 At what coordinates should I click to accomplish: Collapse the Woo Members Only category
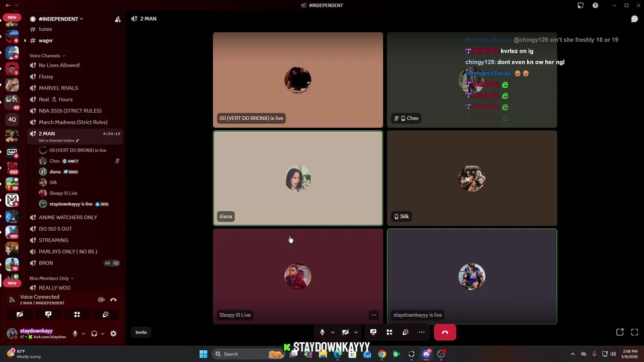pos(51,278)
